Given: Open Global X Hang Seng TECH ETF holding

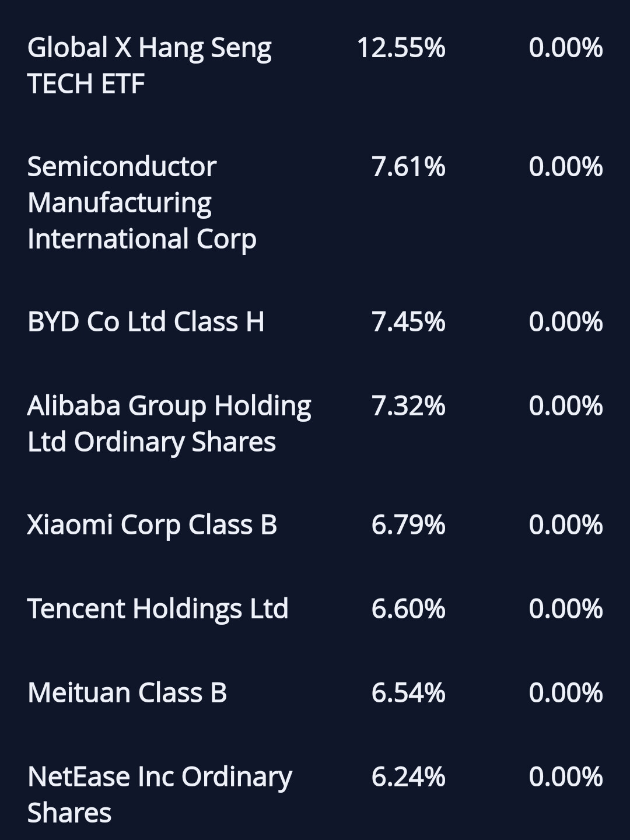Looking at the screenshot, I should coord(149,65).
